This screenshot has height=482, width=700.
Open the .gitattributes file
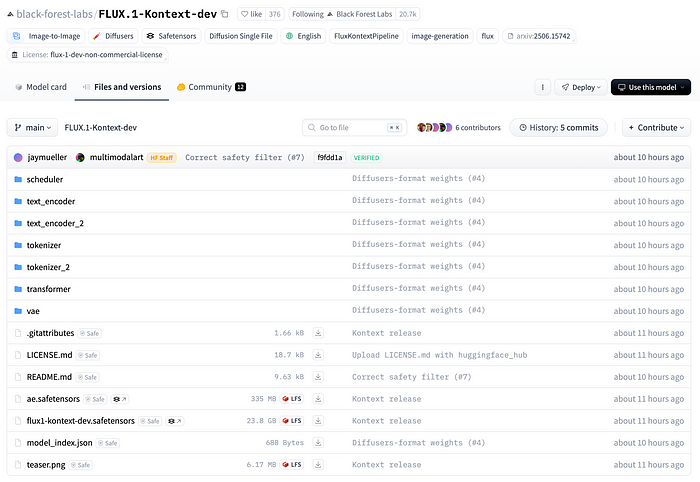pos(50,333)
